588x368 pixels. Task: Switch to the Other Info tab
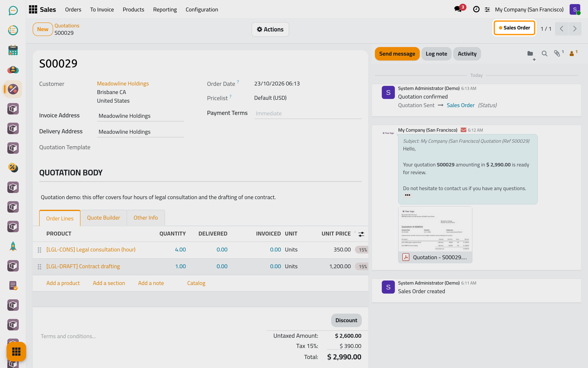(x=146, y=218)
